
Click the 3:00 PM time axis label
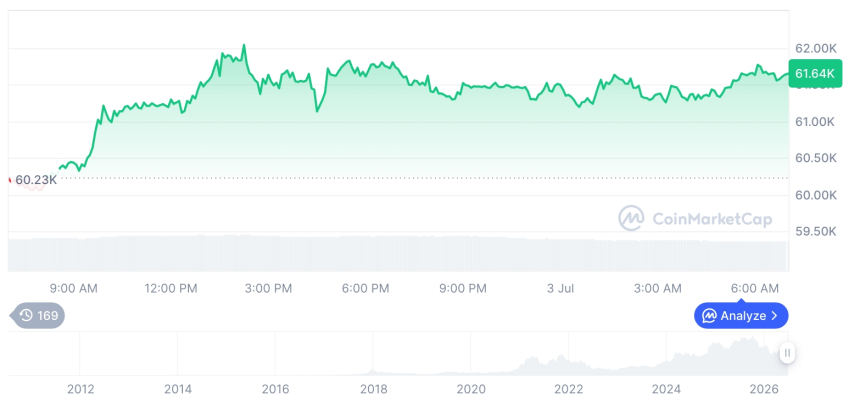click(x=268, y=289)
